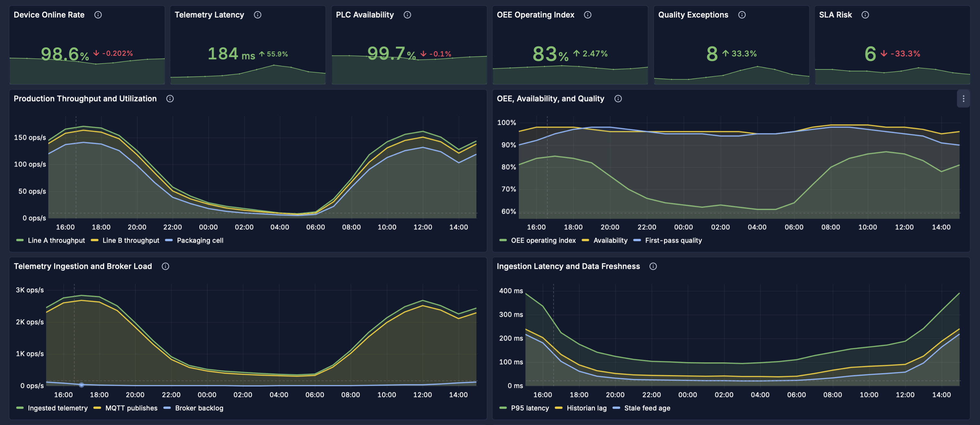Click the 55.9% latency change indicator
Viewport: 980px width, 425px height.
[274, 54]
